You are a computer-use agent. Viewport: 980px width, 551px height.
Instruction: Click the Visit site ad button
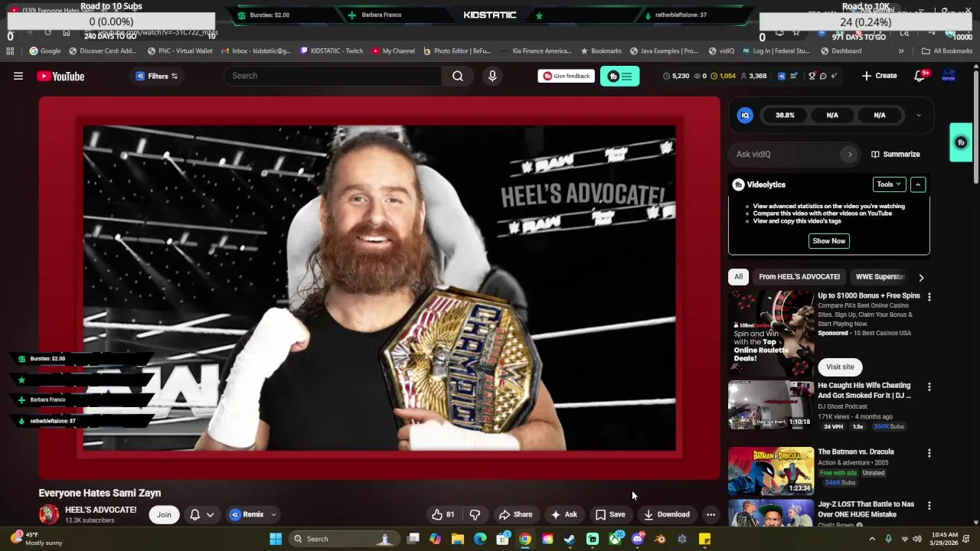(840, 367)
